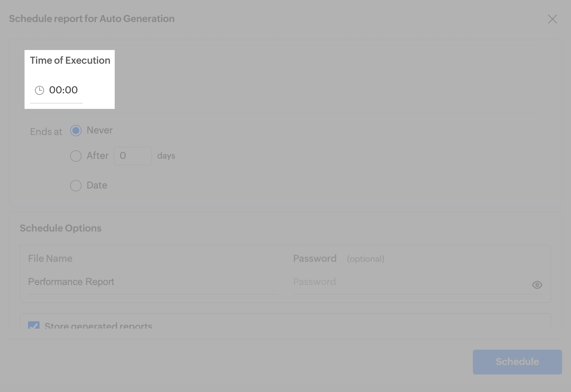The image size is (571, 392).
Task: Click the Schedule Options heading
Action: point(61,228)
